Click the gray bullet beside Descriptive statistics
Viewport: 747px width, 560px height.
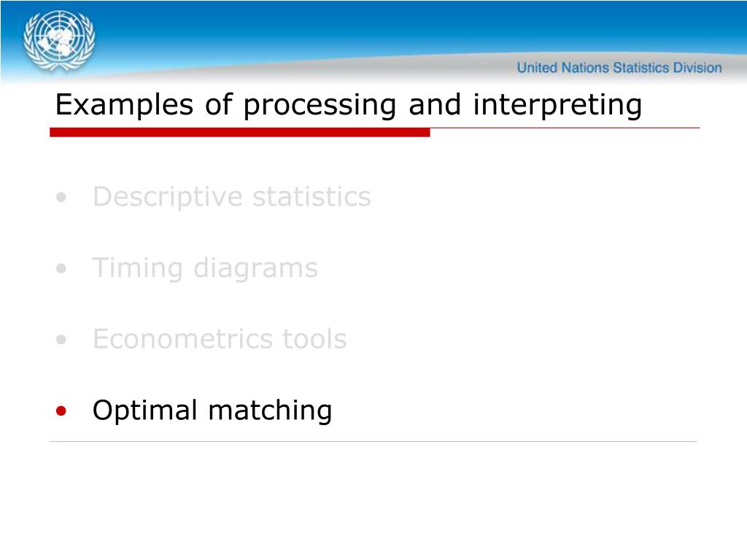[x=61, y=197]
